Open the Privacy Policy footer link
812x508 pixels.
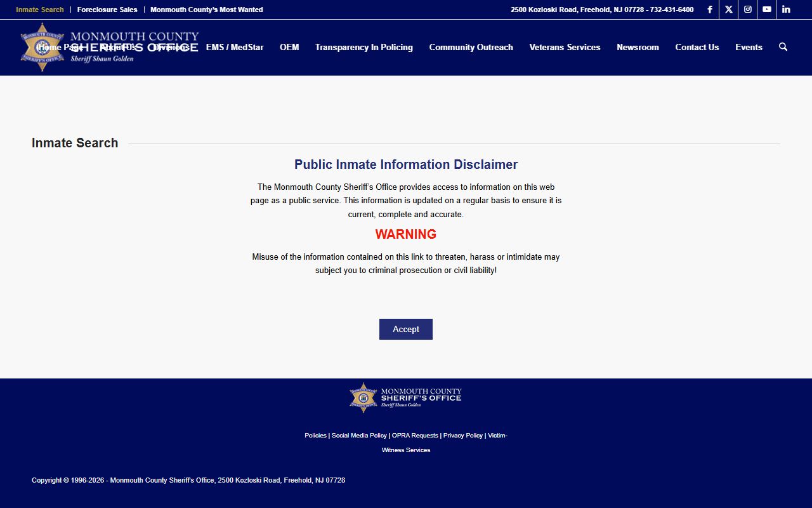[x=463, y=436]
